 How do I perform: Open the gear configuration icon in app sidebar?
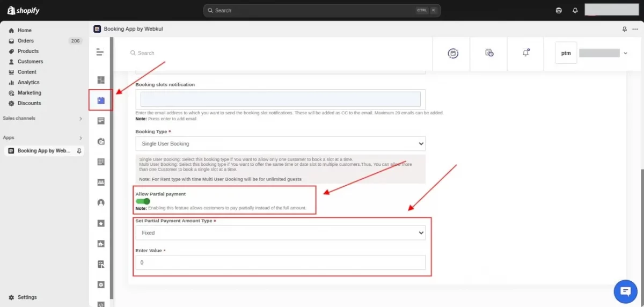click(x=100, y=284)
